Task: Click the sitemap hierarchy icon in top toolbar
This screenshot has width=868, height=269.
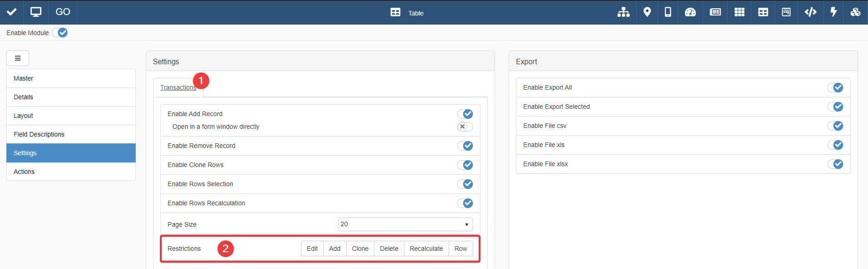Action: pyautogui.click(x=623, y=12)
